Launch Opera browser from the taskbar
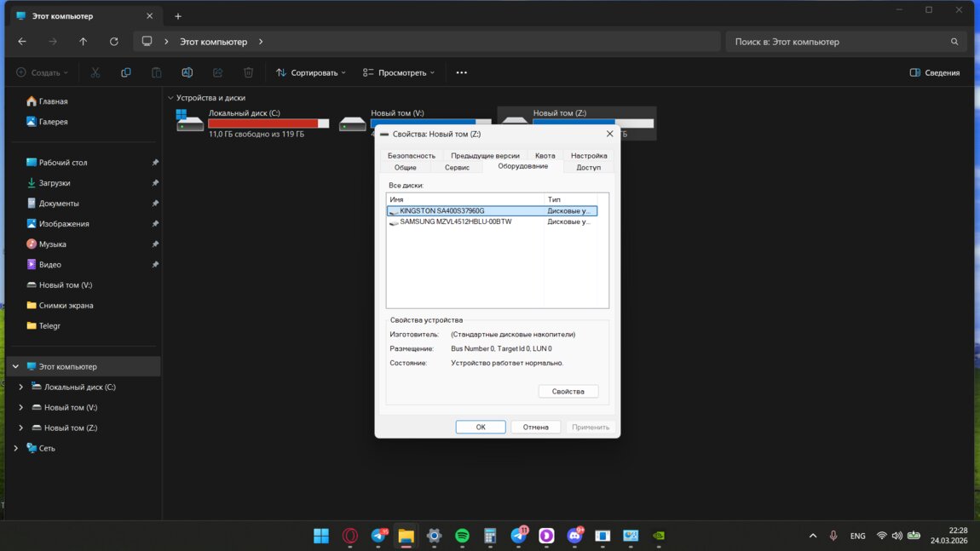This screenshot has width=980, height=551. click(x=350, y=536)
